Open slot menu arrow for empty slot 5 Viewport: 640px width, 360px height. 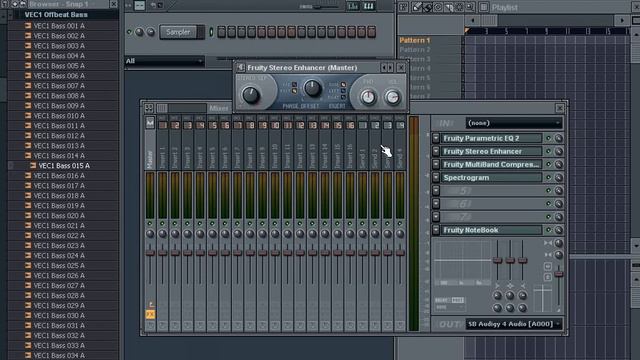436,191
